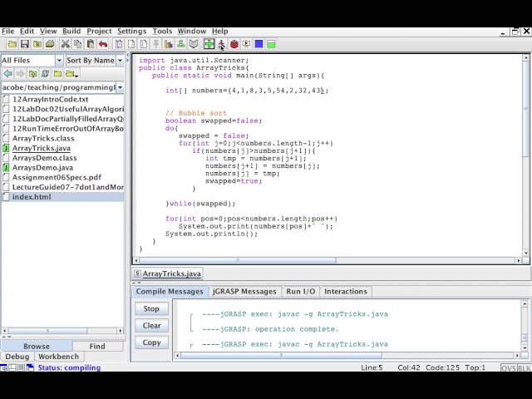Click the browser up-folder icon
This screenshot has height=399, width=532.
click(33, 74)
